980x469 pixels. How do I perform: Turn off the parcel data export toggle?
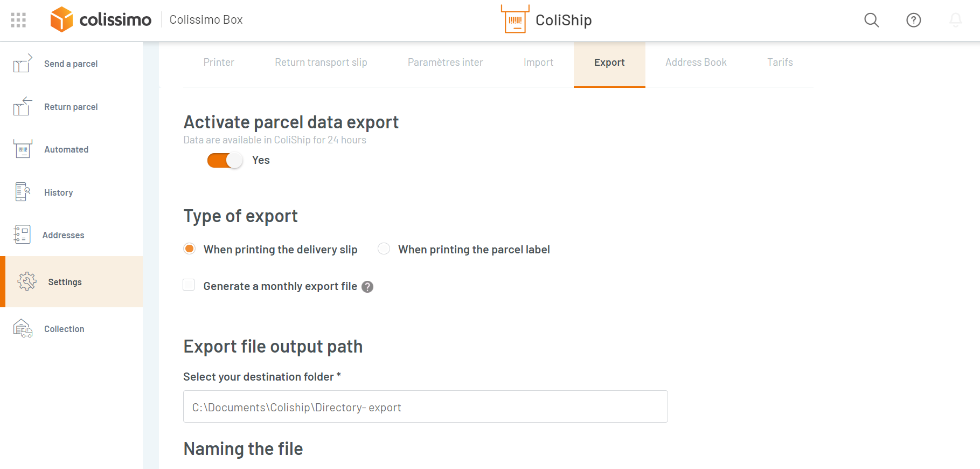pyautogui.click(x=225, y=161)
